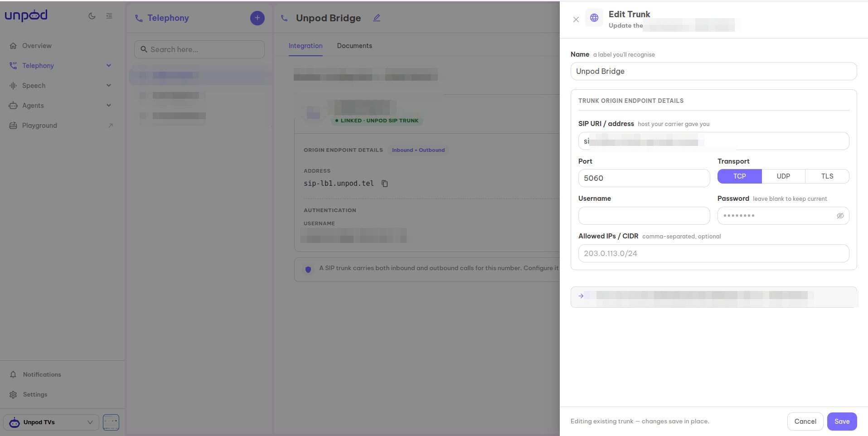The height and width of the screenshot is (436, 868).
Task: Click the user avatar thumbnail at bottom
Action: tap(111, 422)
